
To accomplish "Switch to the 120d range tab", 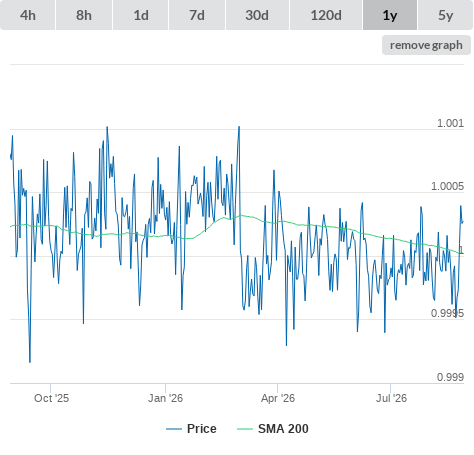I will pyautogui.click(x=326, y=15).
